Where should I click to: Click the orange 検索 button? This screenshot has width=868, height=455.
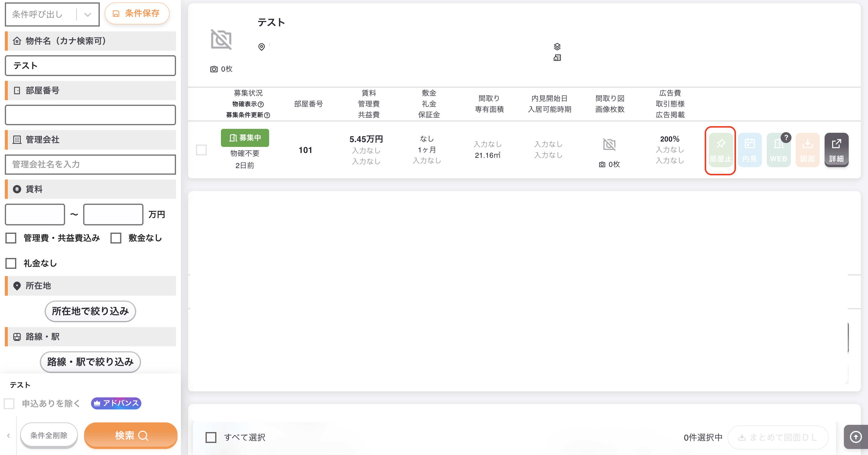coord(131,435)
